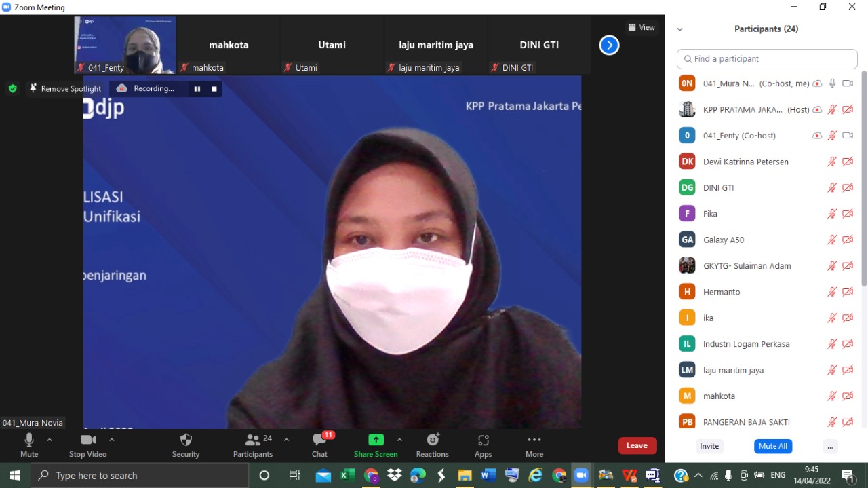Open the View layout dropdown
The image size is (868, 488).
point(642,28)
